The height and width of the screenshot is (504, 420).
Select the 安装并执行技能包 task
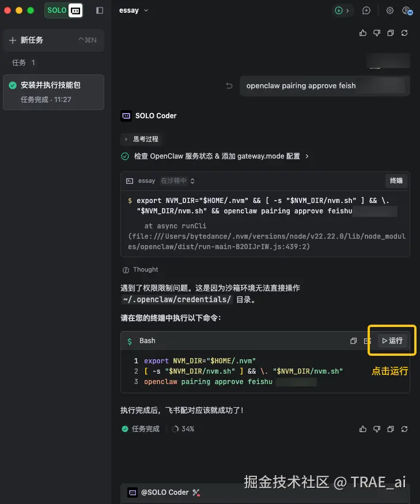coord(54,92)
